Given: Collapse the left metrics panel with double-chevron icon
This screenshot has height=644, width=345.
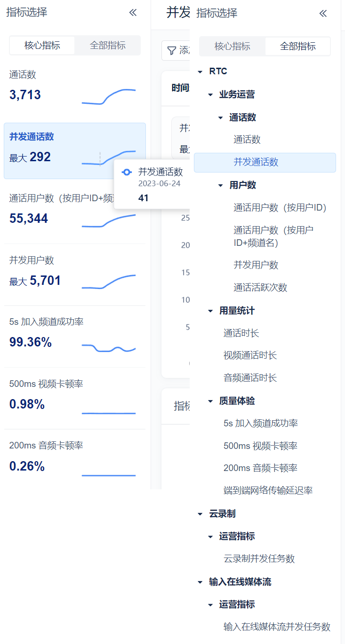Looking at the screenshot, I should pos(133,13).
